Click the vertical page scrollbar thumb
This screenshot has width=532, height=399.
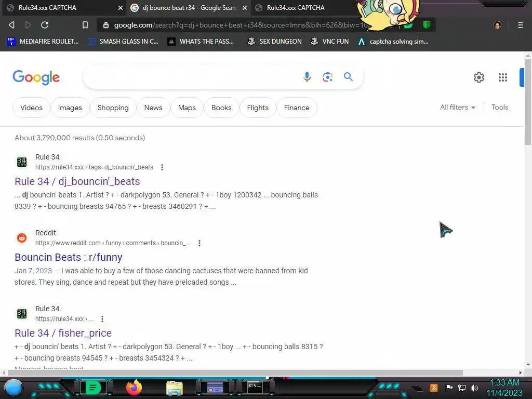point(528,102)
